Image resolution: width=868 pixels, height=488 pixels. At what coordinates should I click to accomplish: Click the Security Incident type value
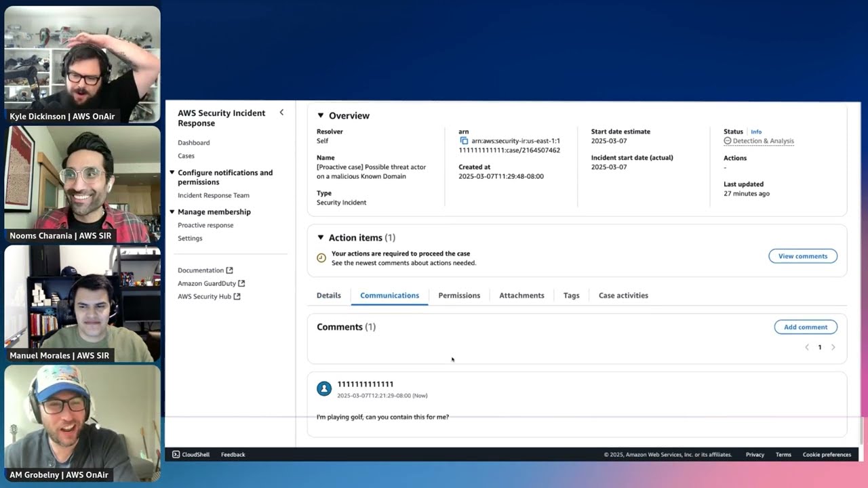[x=342, y=203]
